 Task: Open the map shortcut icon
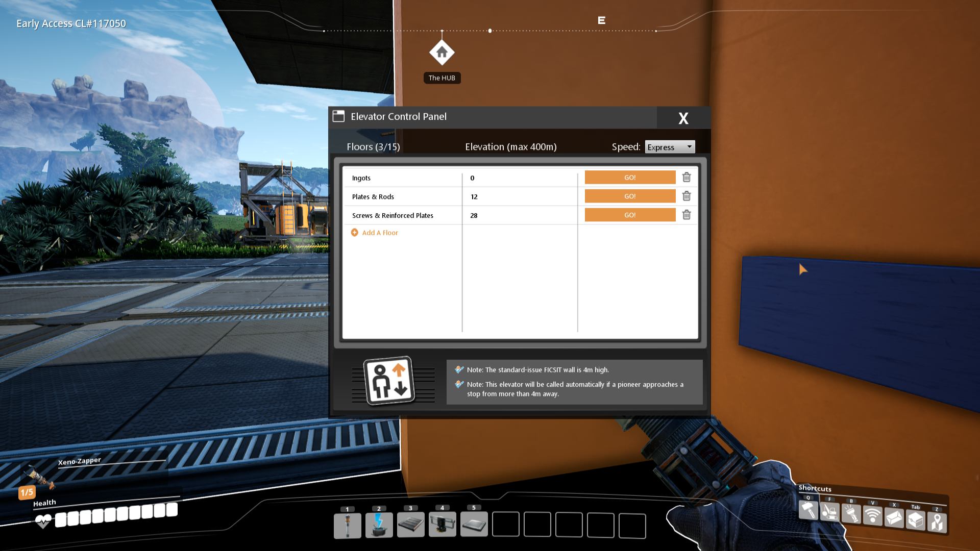tap(937, 522)
